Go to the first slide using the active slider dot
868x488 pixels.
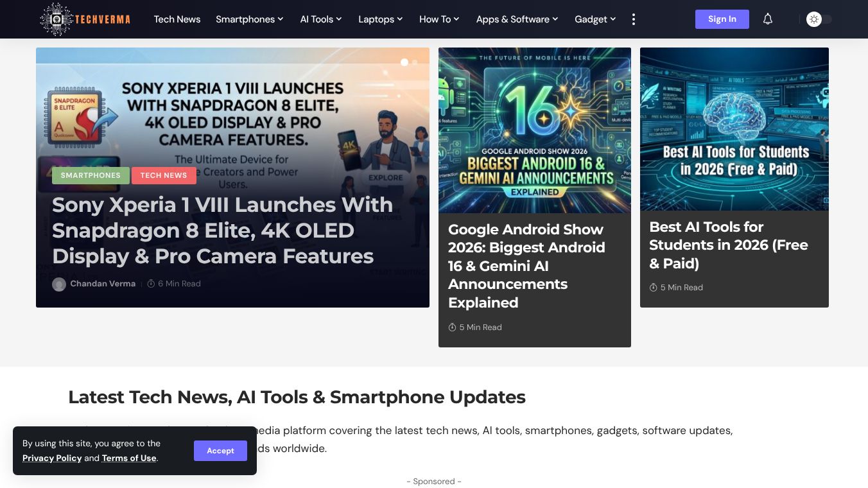pyautogui.click(x=404, y=62)
